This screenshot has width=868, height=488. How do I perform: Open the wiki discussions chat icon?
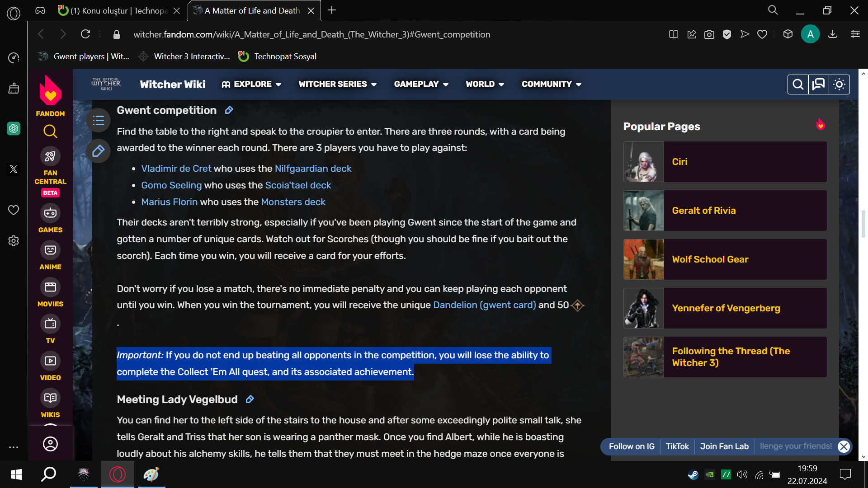coord(818,84)
